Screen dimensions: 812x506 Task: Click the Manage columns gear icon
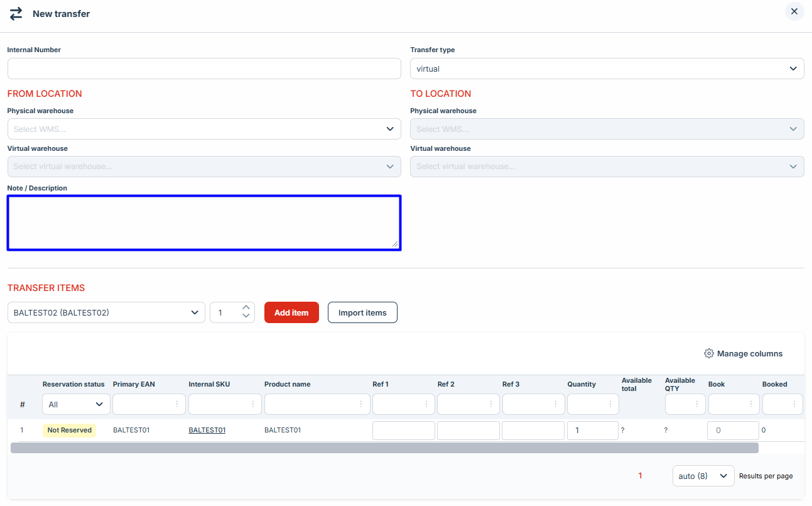[x=709, y=353]
